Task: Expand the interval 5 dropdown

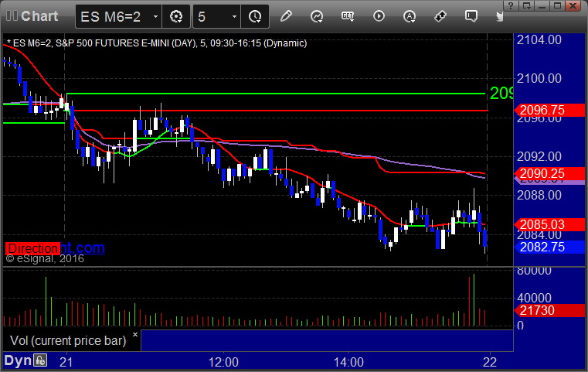Action: coord(234,16)
